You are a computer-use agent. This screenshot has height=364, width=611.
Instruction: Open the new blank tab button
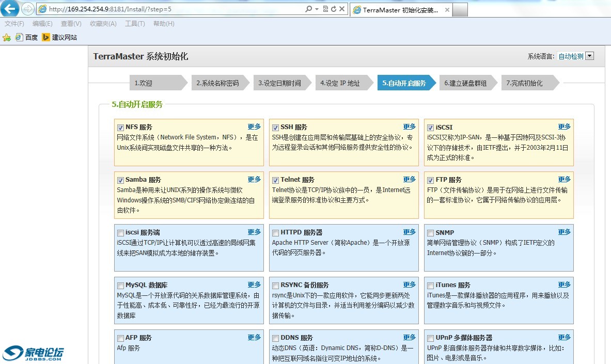(460, 10)
